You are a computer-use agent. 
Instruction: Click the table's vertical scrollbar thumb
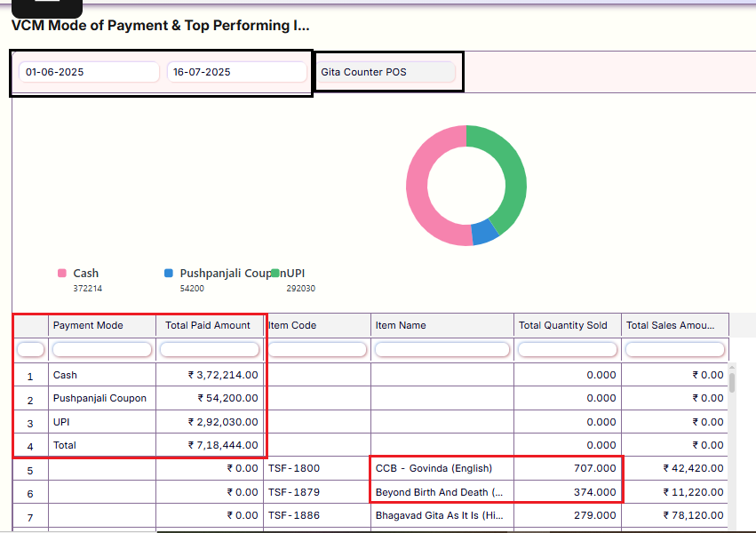point(732,382)
